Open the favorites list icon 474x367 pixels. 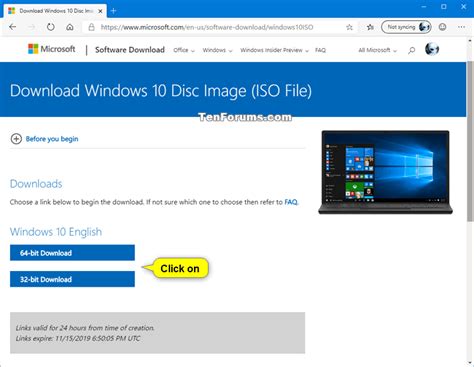[370, 27]
